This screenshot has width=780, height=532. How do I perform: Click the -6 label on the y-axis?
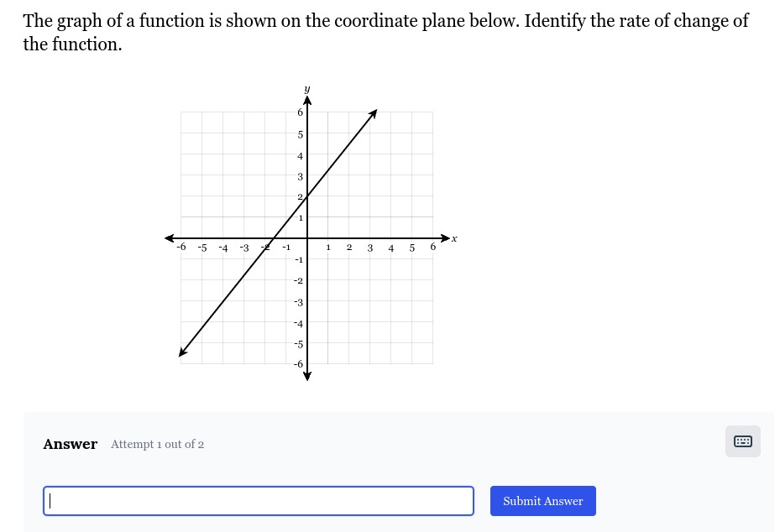tap(298, 364)
